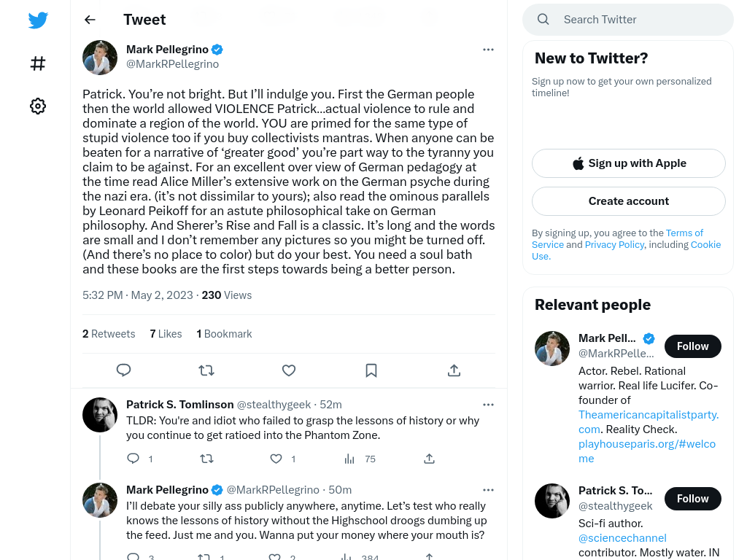
Task: Share the main tweet with the upload icon
Action: [x=454, y=370]
